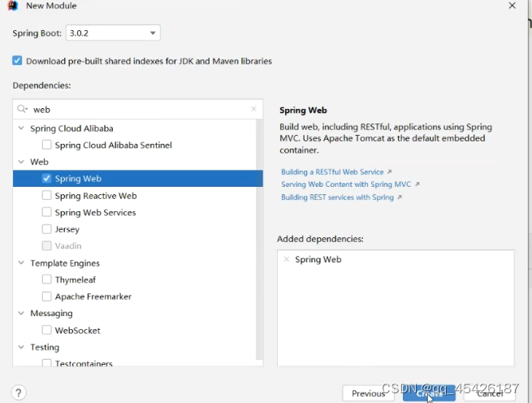This screenshot has height=403, width=532.
Task: Select the Jersey checkbox
Action: (x=47, y=229)
